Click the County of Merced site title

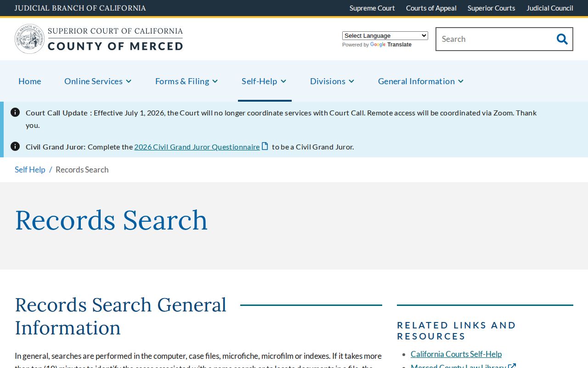(x=115, y=46)
